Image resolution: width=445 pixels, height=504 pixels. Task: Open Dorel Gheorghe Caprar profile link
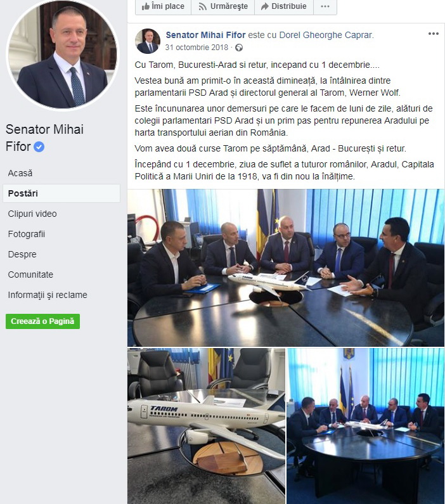(x=325, y=35)
